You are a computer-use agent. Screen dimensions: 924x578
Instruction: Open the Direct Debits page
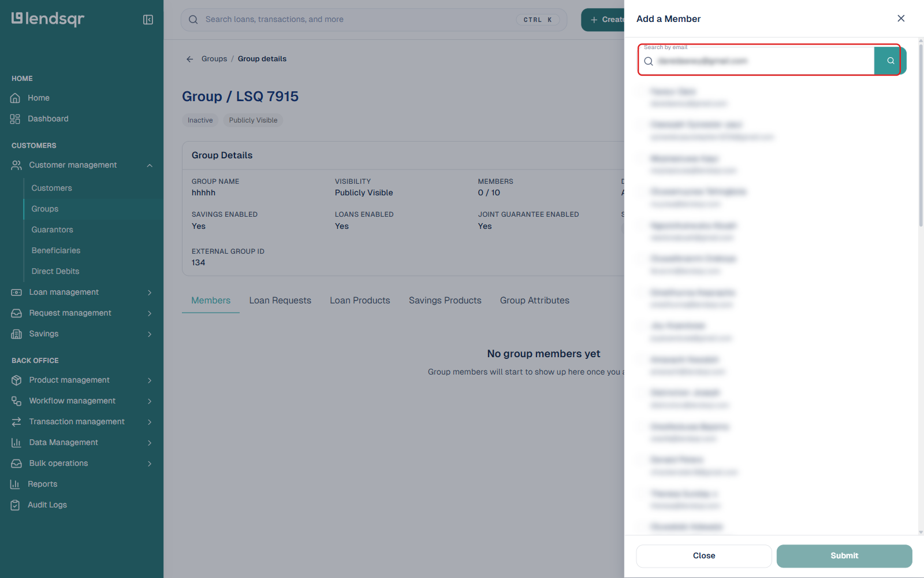point(55,272)
